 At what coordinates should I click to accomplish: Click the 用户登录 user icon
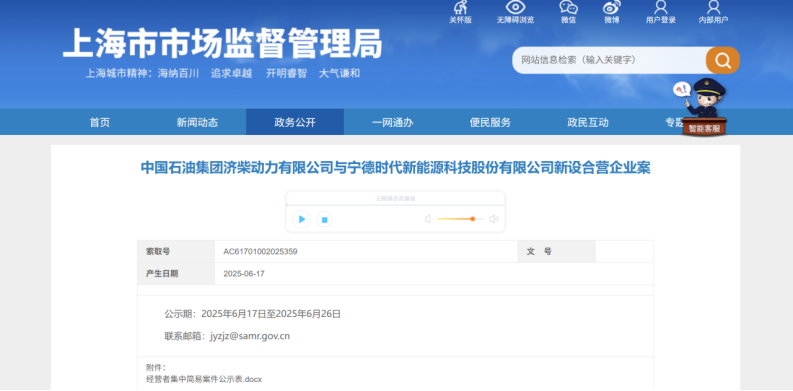(660, 7)
